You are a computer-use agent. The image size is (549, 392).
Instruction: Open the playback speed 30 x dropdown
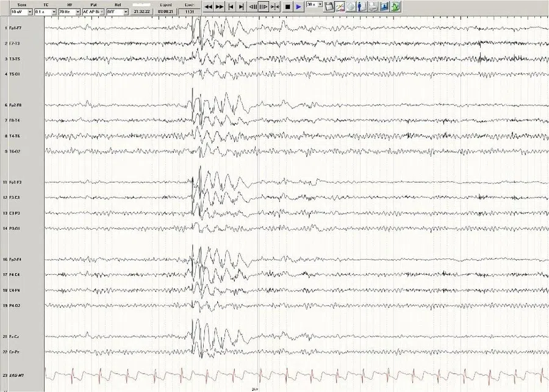[x=314, y=4]
